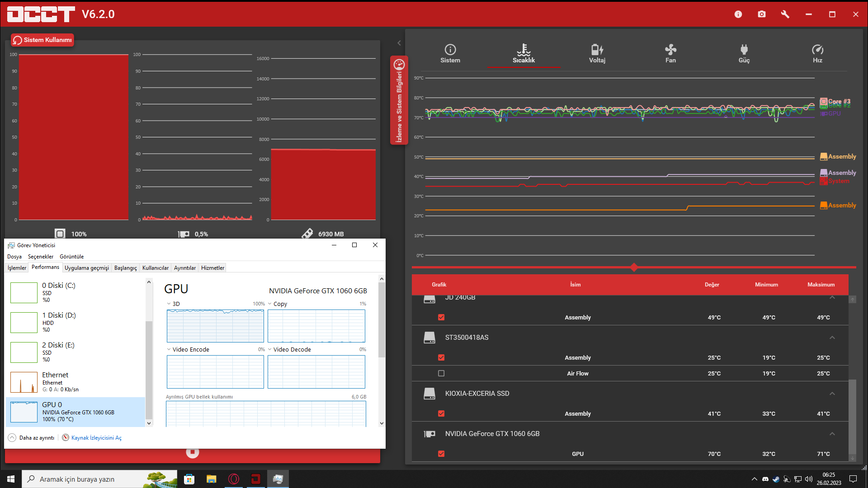This screenshot has width=868, height=488.
Task: Take a screenshot with camera icon
Action: coord(762,14)
